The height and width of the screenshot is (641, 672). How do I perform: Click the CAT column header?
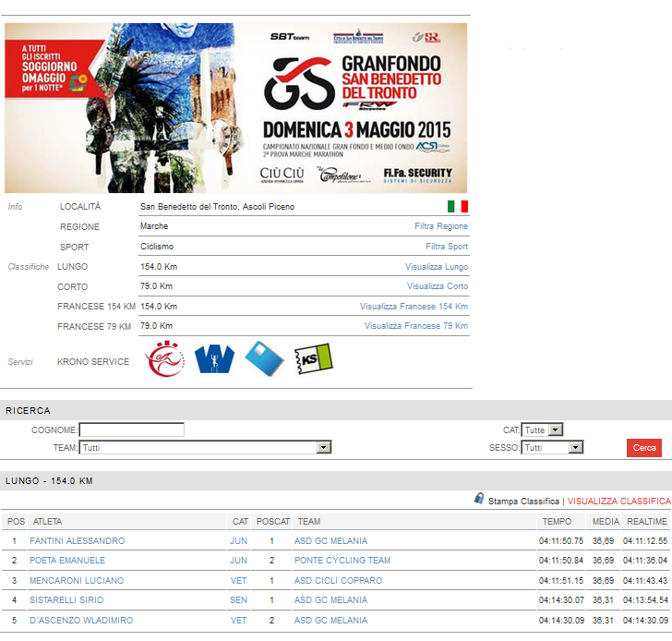(240, 521)
